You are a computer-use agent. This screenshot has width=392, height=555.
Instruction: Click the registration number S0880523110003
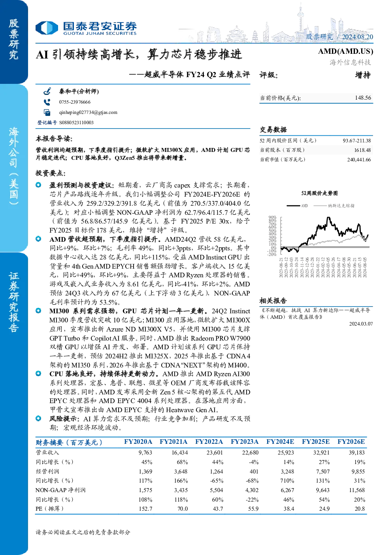click(76, 123)
